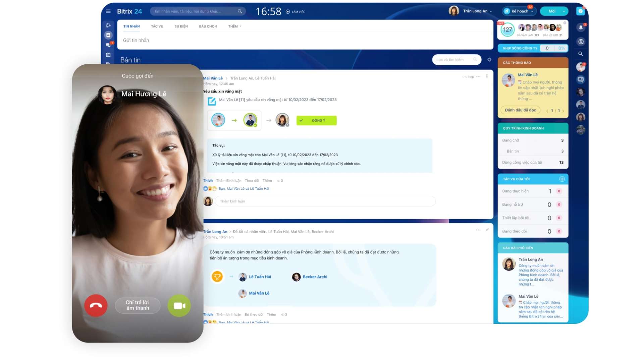Click the ĐỒNG Ý approve button
Screen dimensions: 644x362
pyautogui.click(x=316, y=120)
